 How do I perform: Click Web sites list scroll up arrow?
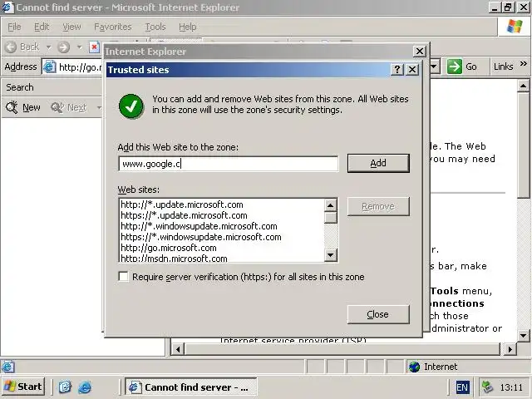coord(331,205)
